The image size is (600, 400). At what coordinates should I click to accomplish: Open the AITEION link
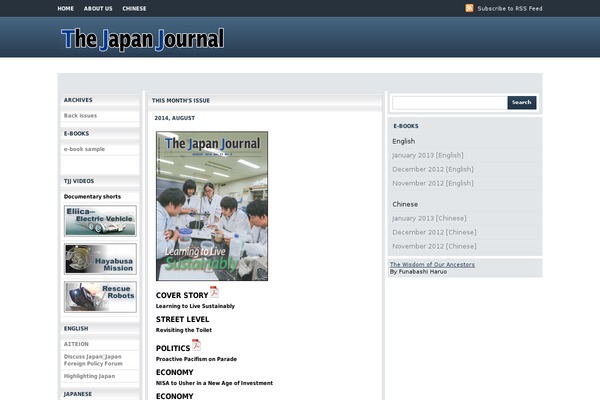pyautogui.click(x=76, y=344)
